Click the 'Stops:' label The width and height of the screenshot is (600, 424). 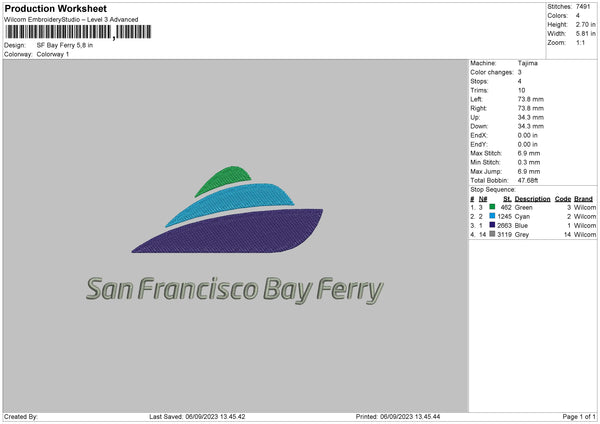479,81
